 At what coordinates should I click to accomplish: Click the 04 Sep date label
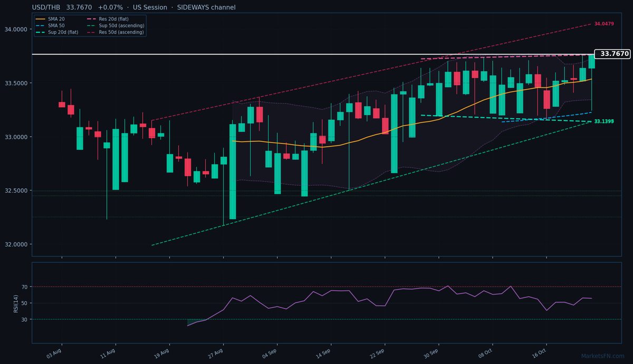pyautogui.click(x=270, y=353)
